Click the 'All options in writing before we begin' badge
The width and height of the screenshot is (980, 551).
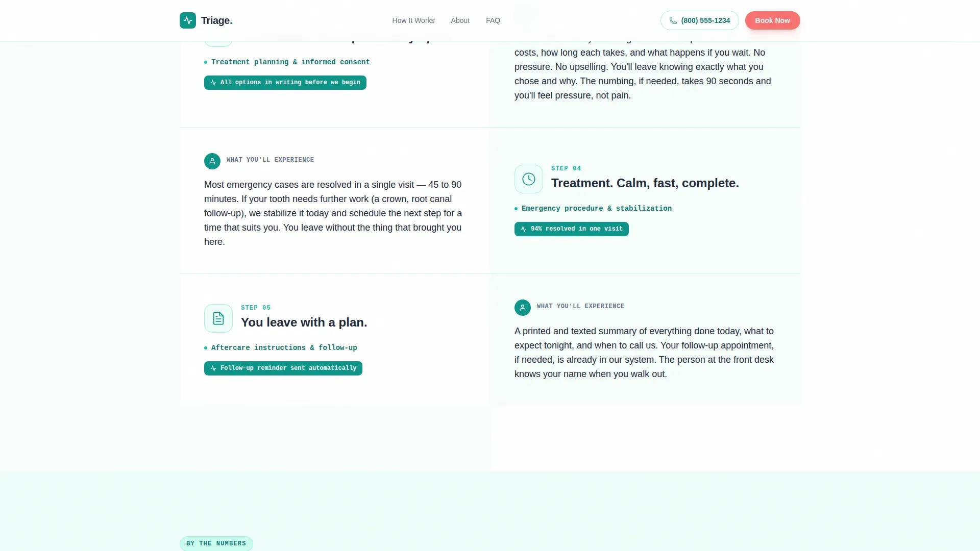coord(285,83)
